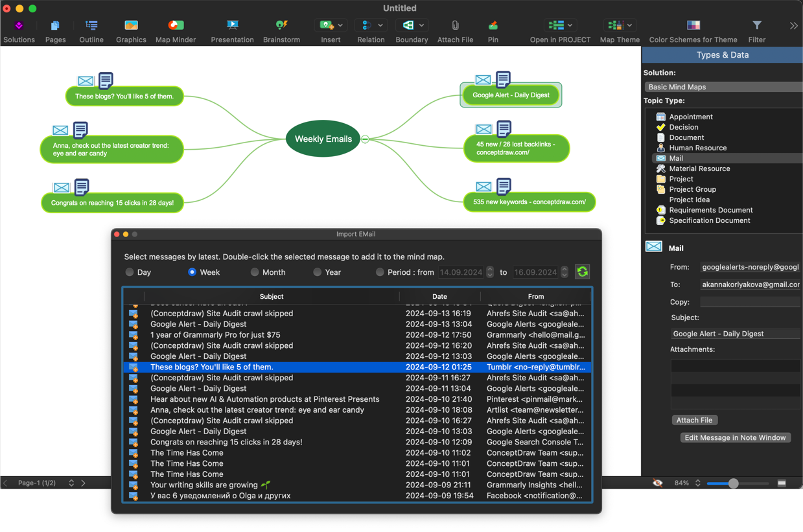Click the Map Minder toolbar icon

click(x=176, y=26)
